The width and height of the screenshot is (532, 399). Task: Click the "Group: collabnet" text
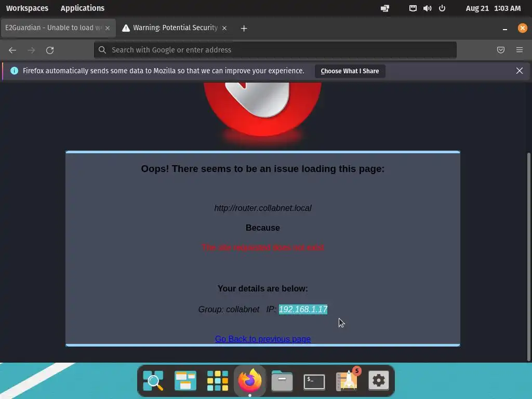(229, 310)
